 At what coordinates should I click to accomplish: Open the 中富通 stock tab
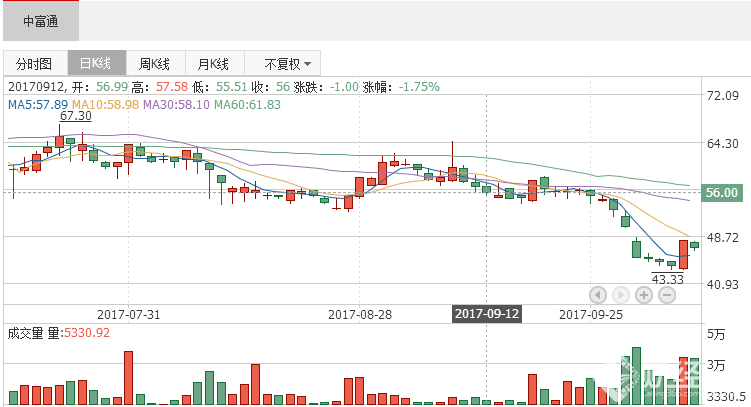click(x=41, y=21)
